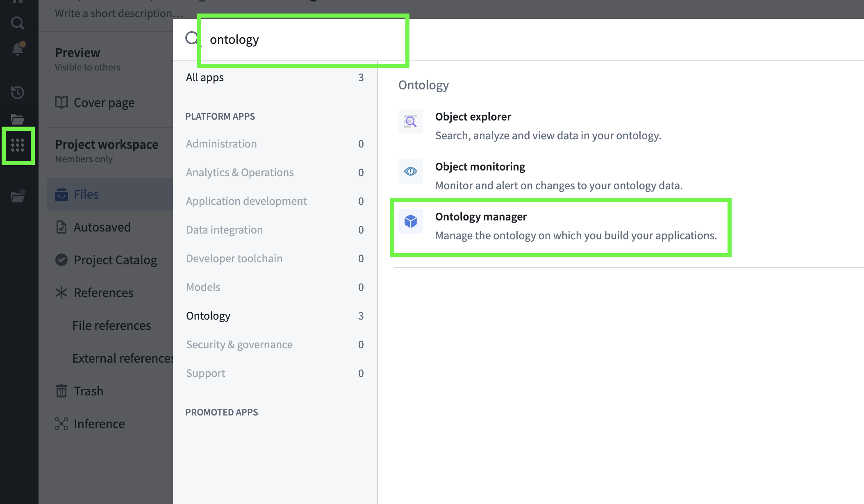Open Cover page in sidebar
Screen dimensions: 864x504
104,103
